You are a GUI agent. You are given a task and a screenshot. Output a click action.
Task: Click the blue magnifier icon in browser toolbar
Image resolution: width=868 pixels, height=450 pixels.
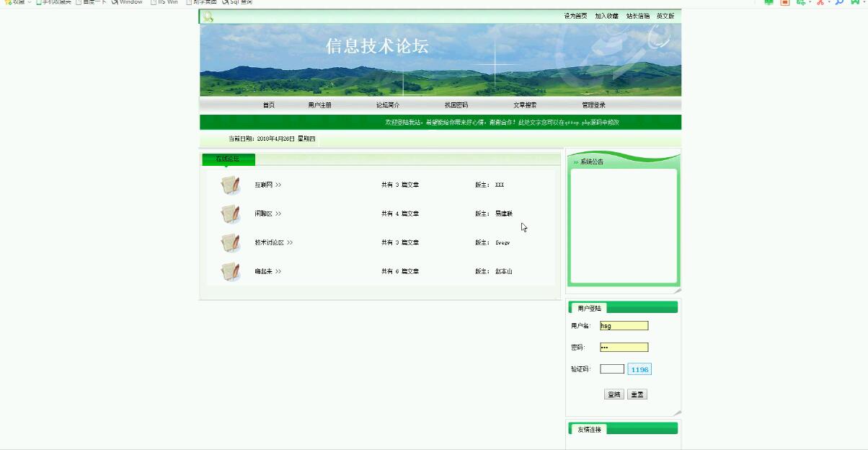tap(839, 2)
